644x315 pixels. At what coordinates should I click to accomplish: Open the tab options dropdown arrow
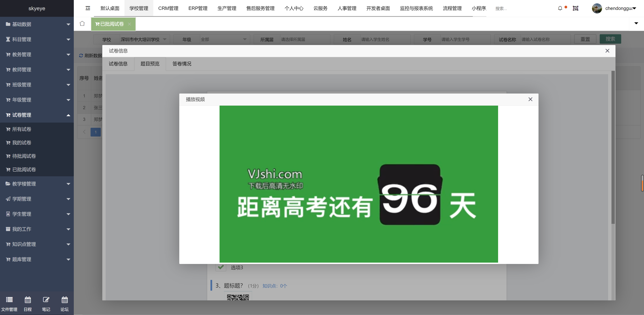pos(636,23)
